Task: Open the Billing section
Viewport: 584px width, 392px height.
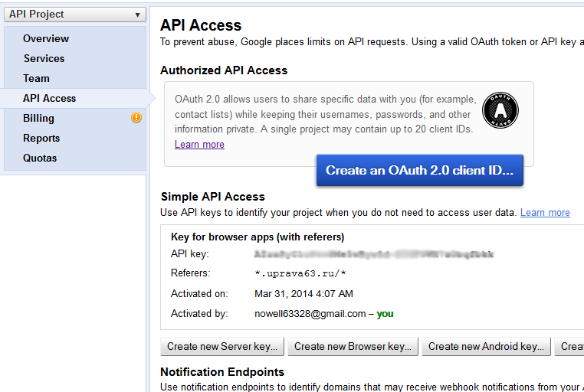Action: point(38,119)
